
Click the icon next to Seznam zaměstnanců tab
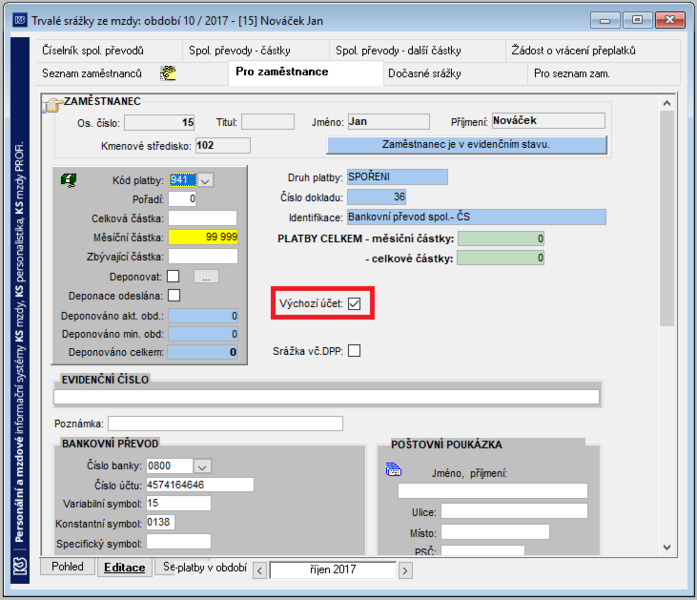pos(168,73)
